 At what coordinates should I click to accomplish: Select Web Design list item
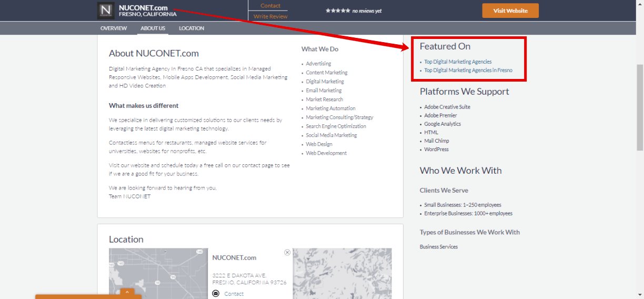pyautogui.click(x=319, y=144)
